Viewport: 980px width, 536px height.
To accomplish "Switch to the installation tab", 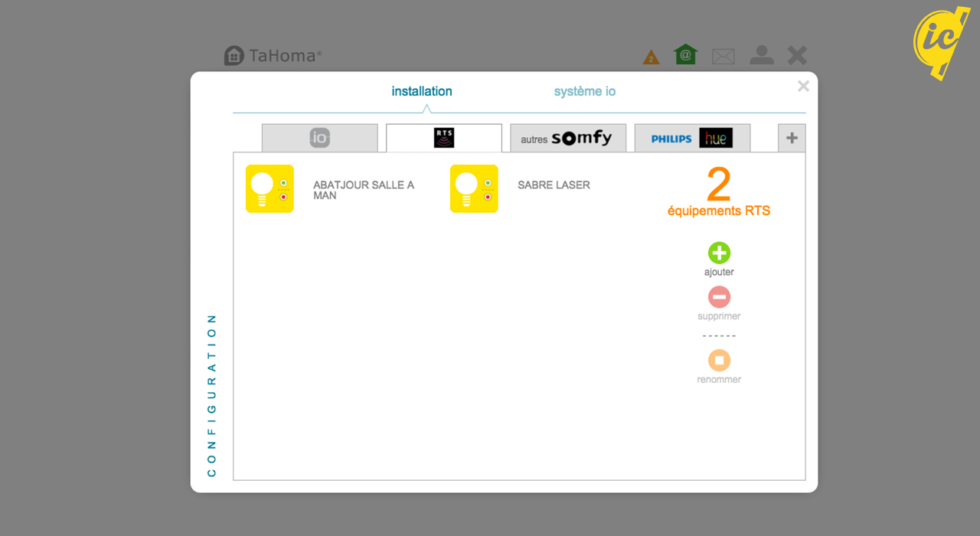I will pos(422,91).
